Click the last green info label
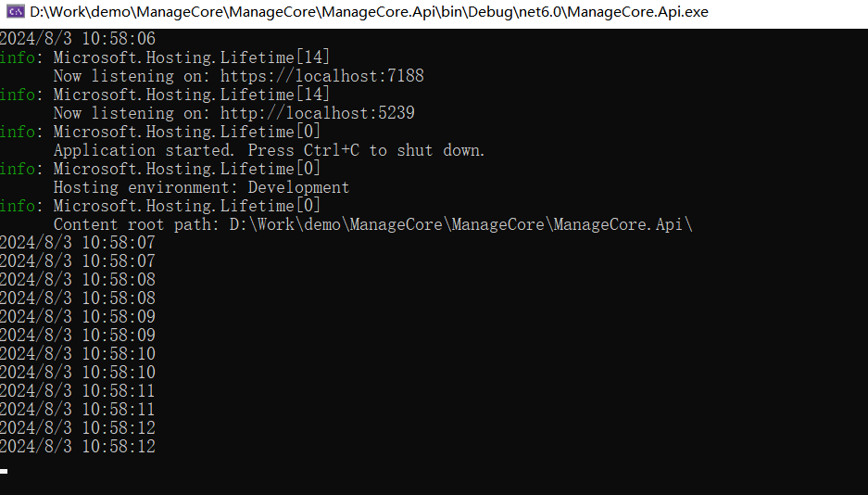The height and width of the screenshot is (495, 868). pos(19,206)
